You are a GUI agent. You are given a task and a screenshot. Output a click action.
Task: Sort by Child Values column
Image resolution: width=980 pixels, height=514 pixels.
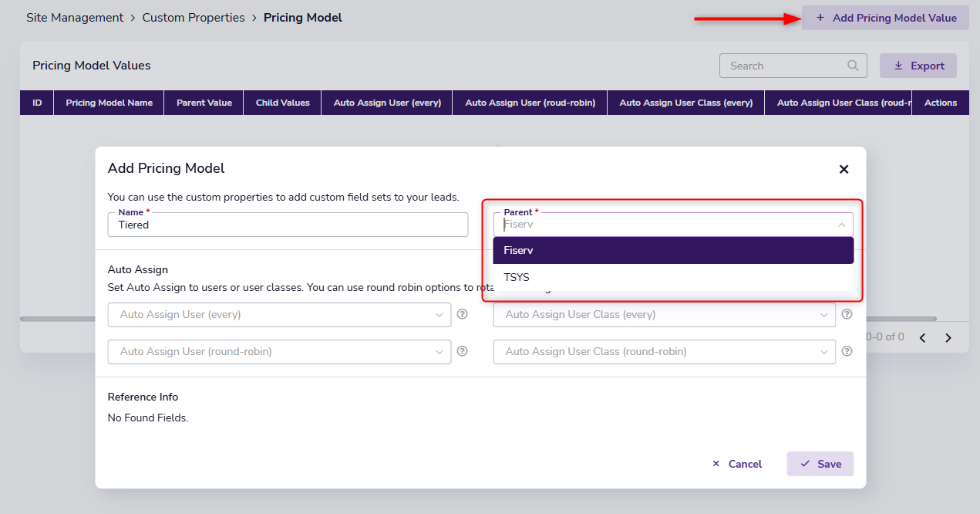283,103
